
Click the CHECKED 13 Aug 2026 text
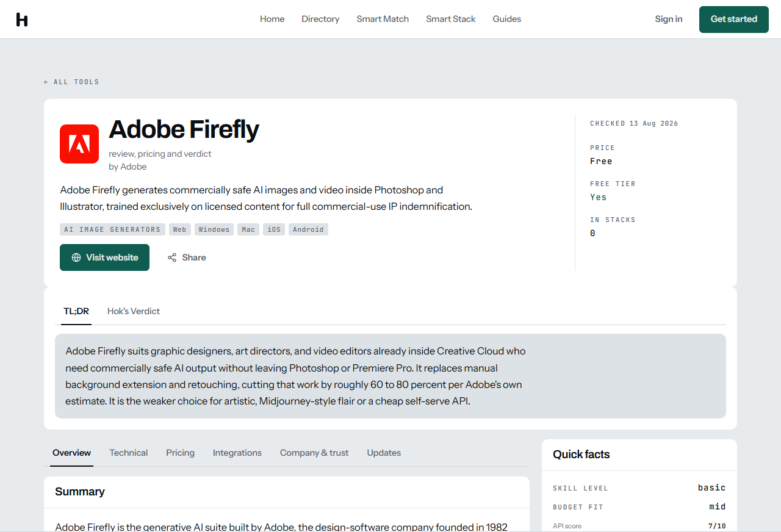[634, 123]
